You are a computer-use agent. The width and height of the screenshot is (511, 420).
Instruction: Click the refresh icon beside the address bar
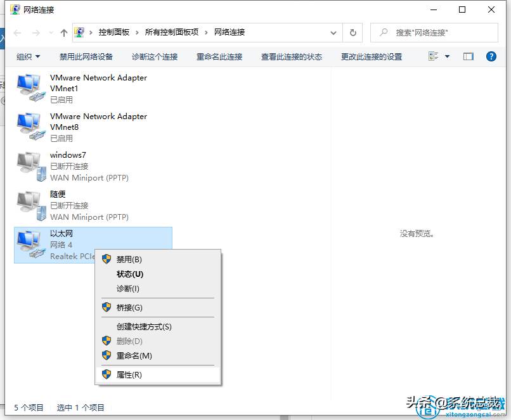click(x=353, y=32)
